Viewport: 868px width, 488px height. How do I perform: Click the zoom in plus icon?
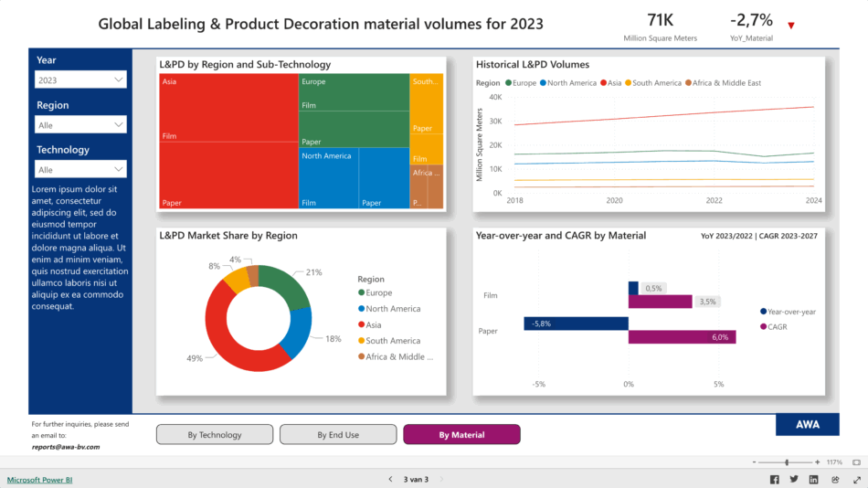820,462
